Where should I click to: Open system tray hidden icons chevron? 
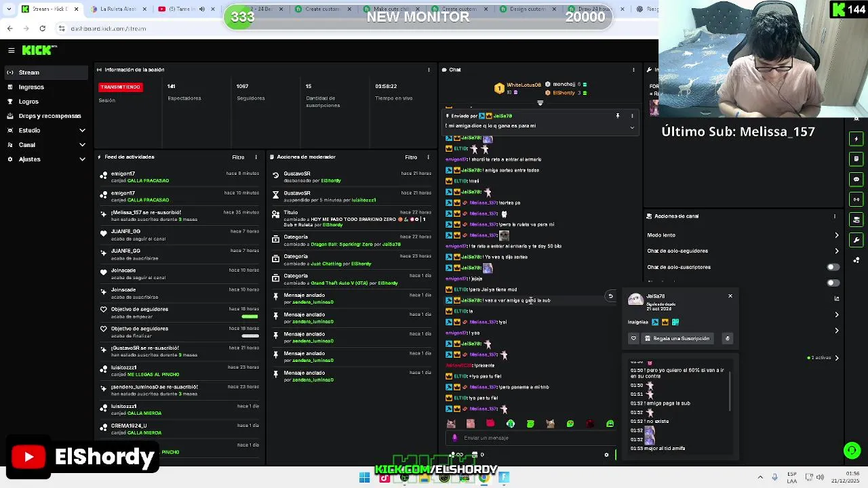(760, 477)
